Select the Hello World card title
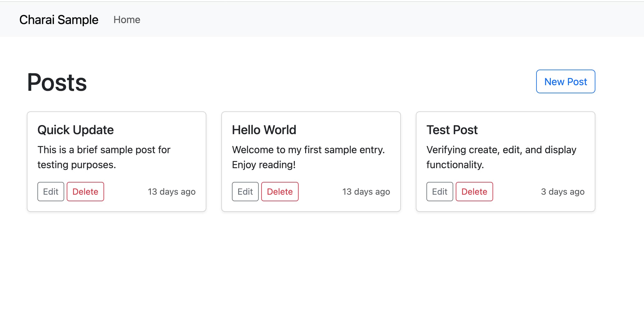This screenshot has width=644, height=317. [264, 130]
